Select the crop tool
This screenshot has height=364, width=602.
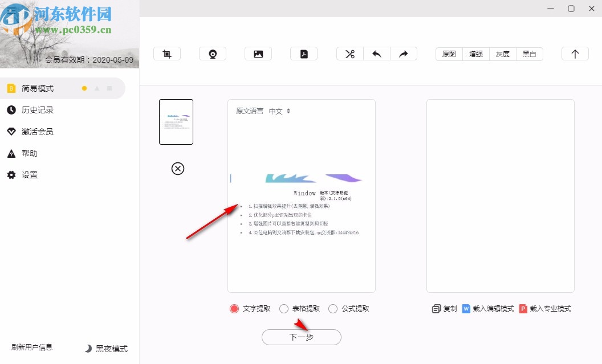coord(166,53)
